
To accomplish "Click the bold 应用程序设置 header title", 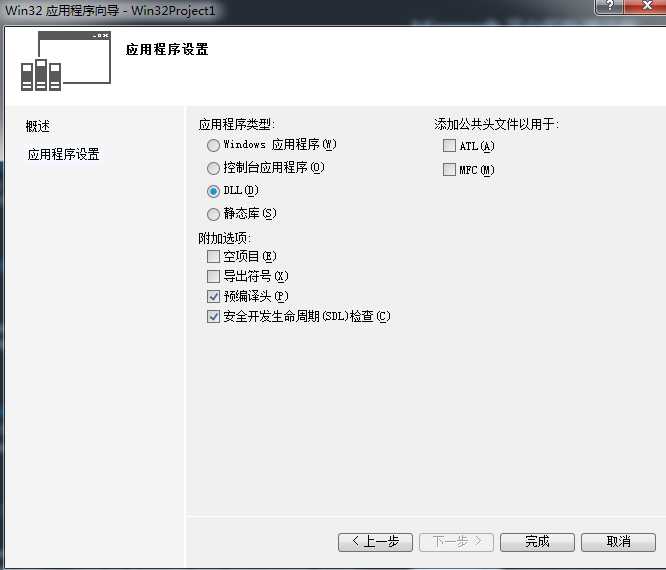I will (167, 49).
